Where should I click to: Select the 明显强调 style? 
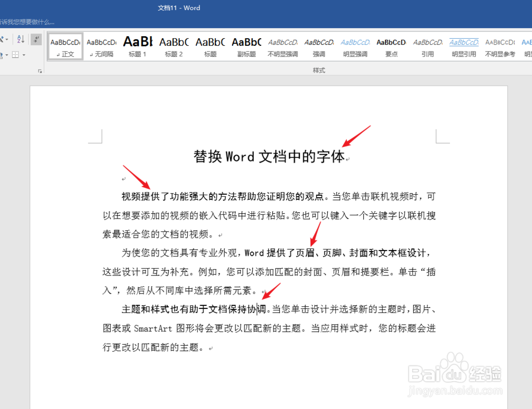354,46
